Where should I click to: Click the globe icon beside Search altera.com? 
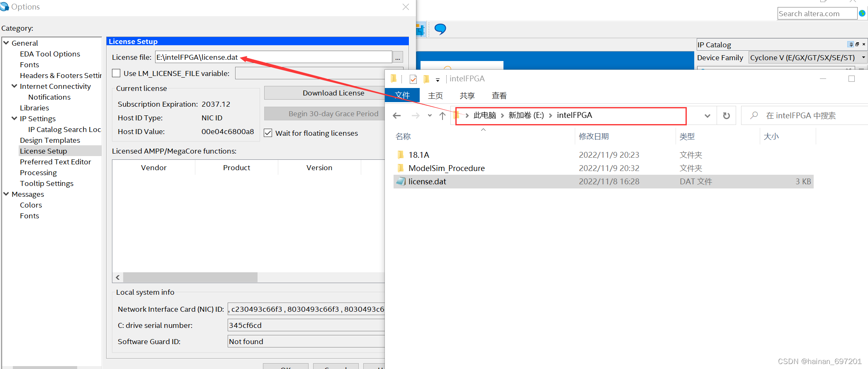click(862, 13)
